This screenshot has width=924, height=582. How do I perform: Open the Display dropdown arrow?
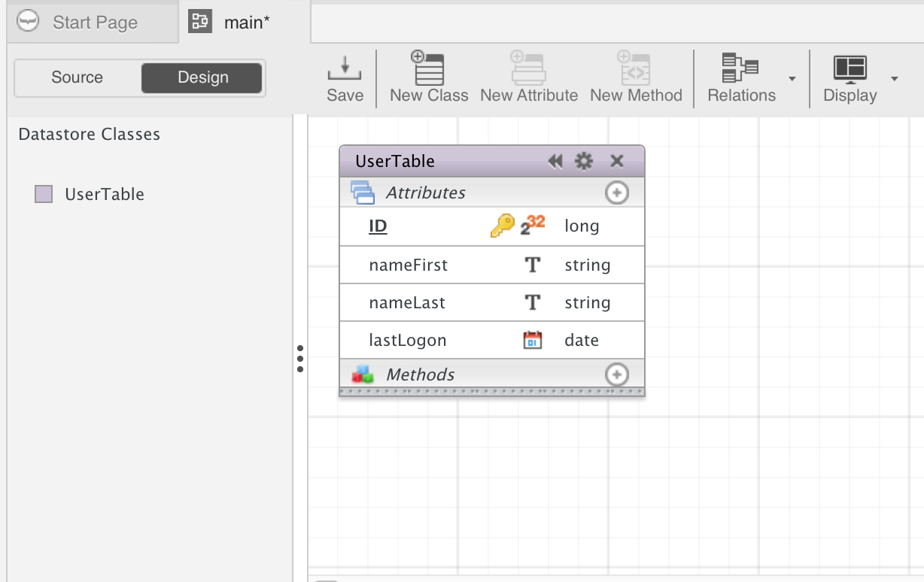(895, 79)
